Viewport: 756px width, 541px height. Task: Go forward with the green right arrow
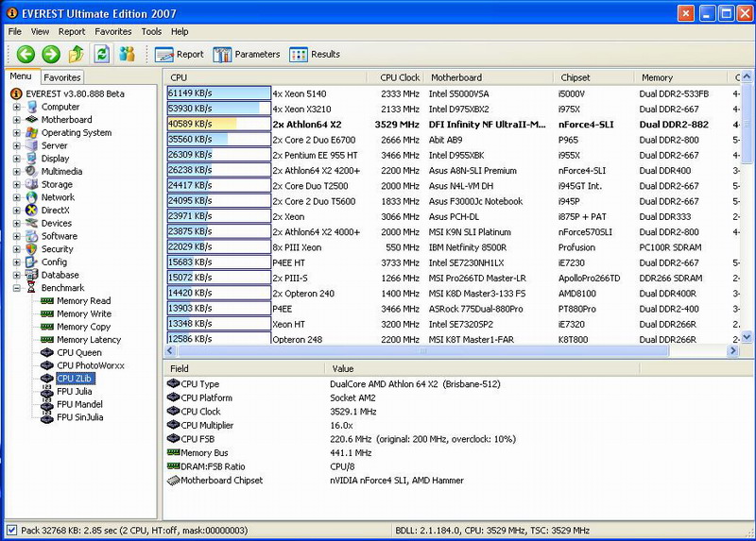point(51,54)
